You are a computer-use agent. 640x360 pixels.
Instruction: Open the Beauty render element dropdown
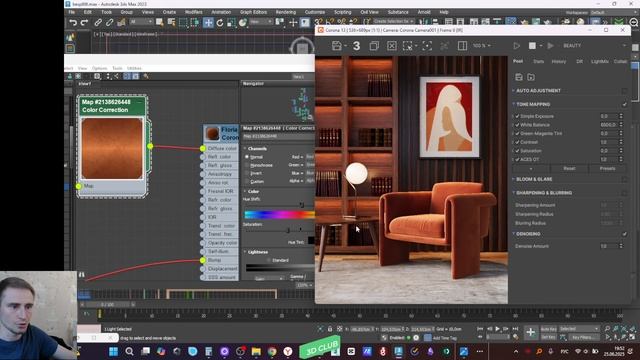(594, 46)
